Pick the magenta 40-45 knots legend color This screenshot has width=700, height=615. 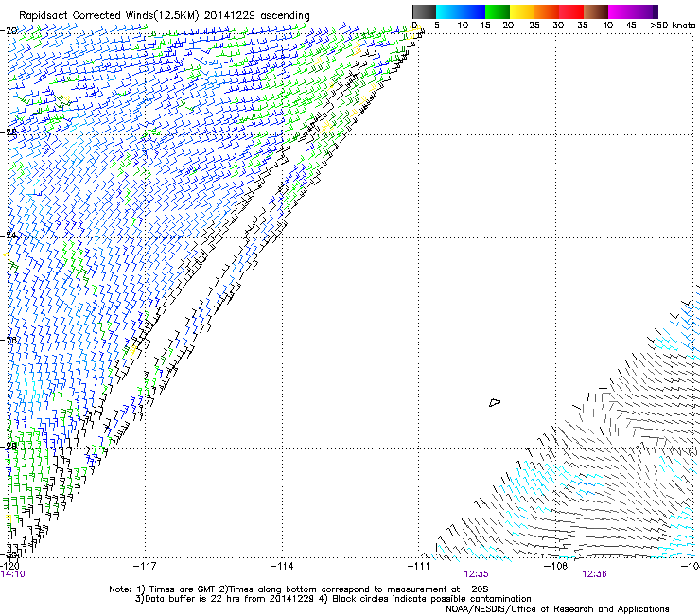(621, 11)
